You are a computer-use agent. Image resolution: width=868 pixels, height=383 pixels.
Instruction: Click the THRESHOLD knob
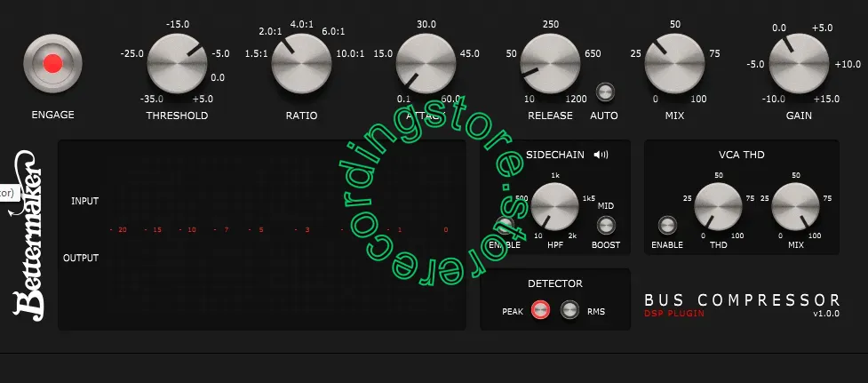point(177,63)
